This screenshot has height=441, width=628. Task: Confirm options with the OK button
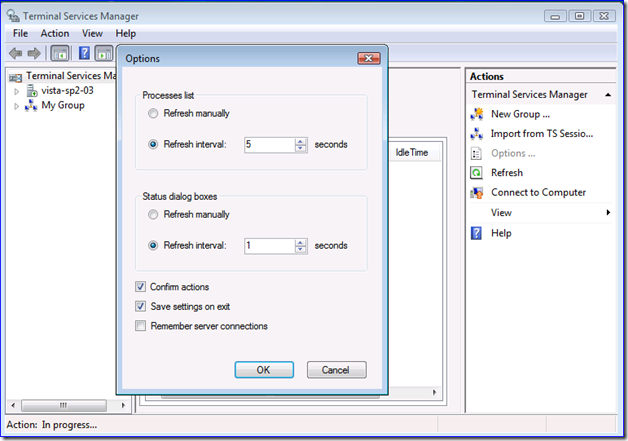[x=264, y=370]
